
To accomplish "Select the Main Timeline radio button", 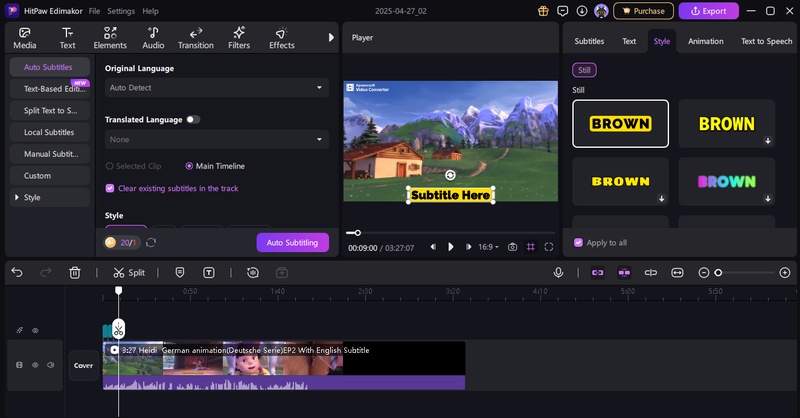I will [189, 166].
